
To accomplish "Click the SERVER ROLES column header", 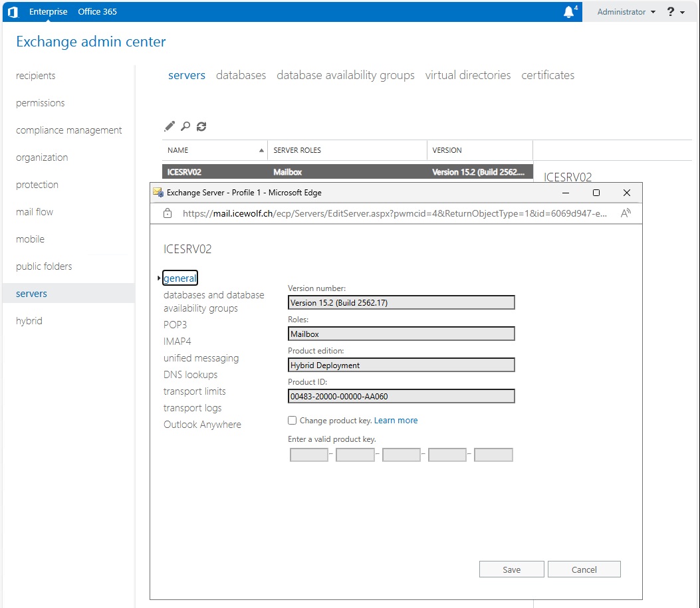I will coord(347,150).
